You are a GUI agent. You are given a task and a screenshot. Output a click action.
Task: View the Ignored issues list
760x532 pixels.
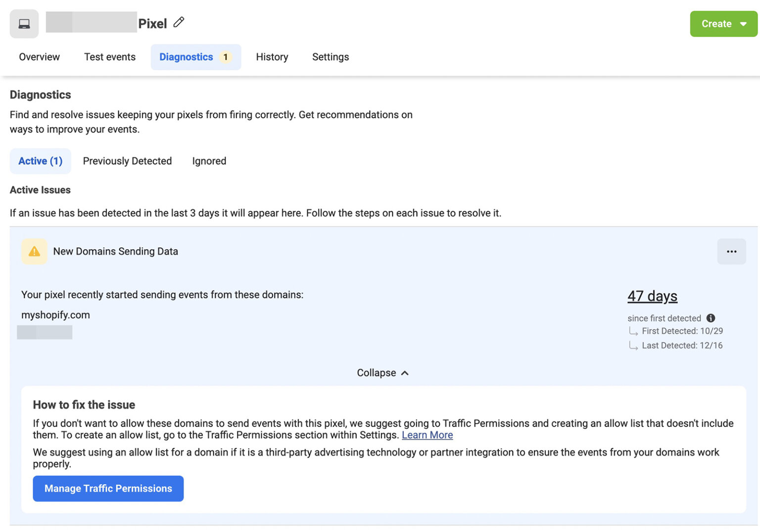click(209, 161)
